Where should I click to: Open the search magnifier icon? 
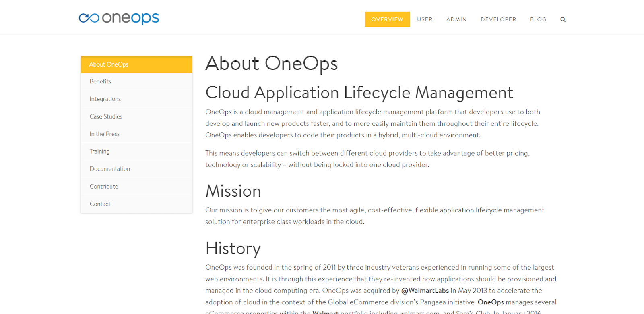pyautogui.click(x=563, y=19)
